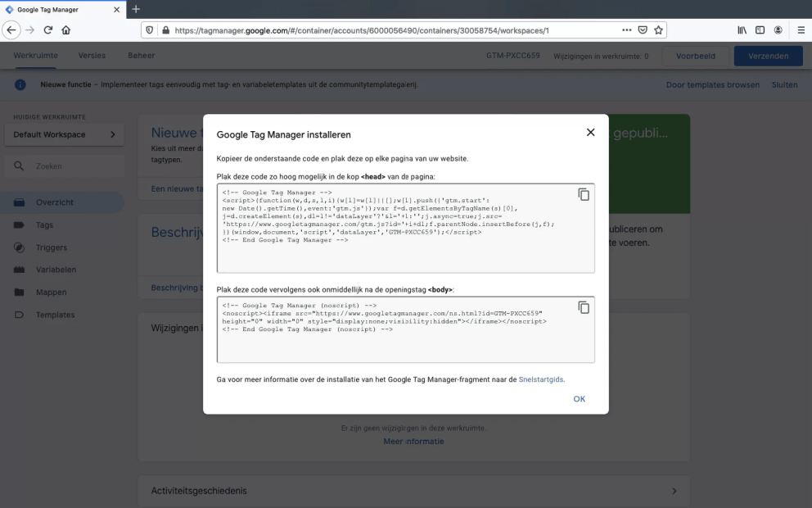The height and width of the screenshot is (508, 812).
Task: Click the Google Tag Manager installeren heading
Action: 283,134
